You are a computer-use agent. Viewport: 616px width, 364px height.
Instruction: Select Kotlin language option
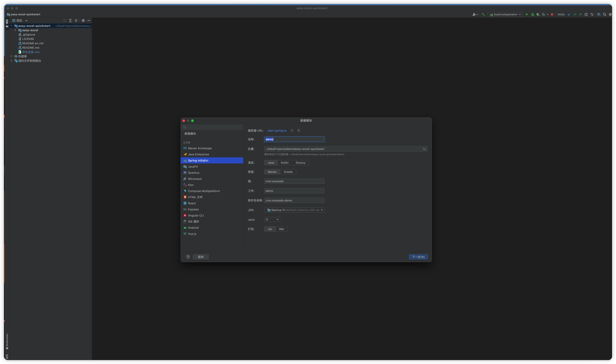[285, 163]
